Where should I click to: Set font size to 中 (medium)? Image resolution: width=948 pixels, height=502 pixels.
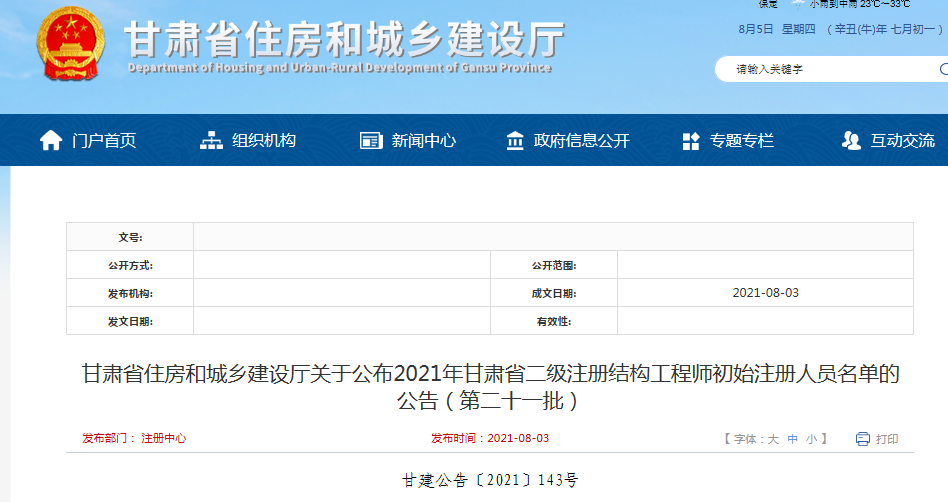tap(792, 439)
